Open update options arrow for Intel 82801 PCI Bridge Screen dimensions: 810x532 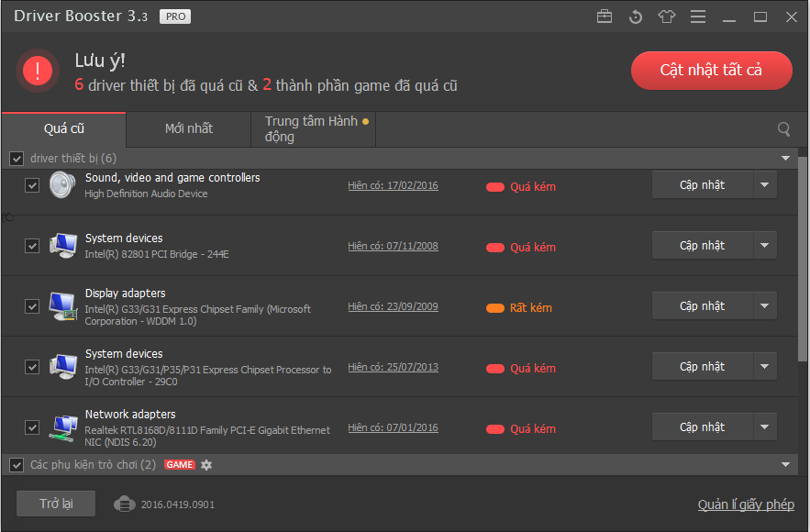pos(764,245)
